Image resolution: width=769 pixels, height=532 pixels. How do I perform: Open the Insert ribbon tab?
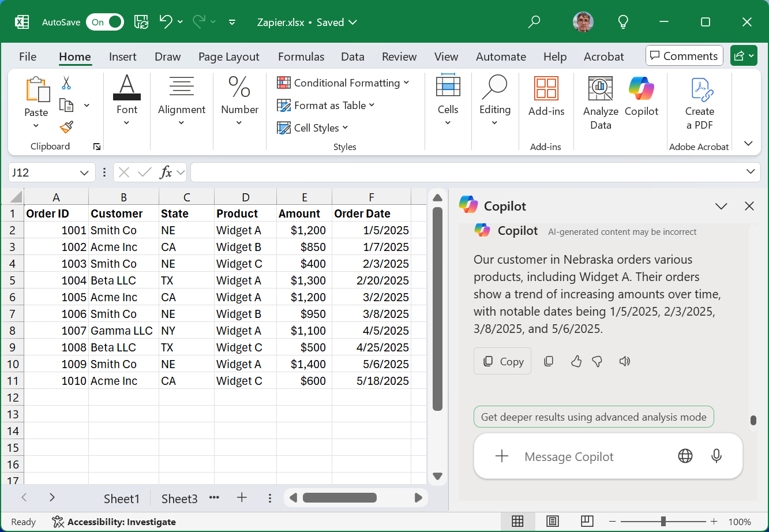tap(123, 57)
